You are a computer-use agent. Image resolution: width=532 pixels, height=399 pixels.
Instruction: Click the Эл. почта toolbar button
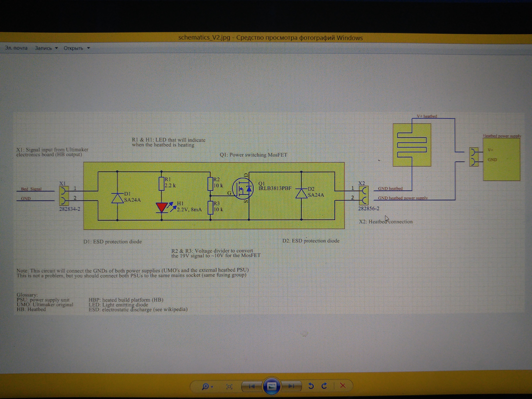[16, 48]
